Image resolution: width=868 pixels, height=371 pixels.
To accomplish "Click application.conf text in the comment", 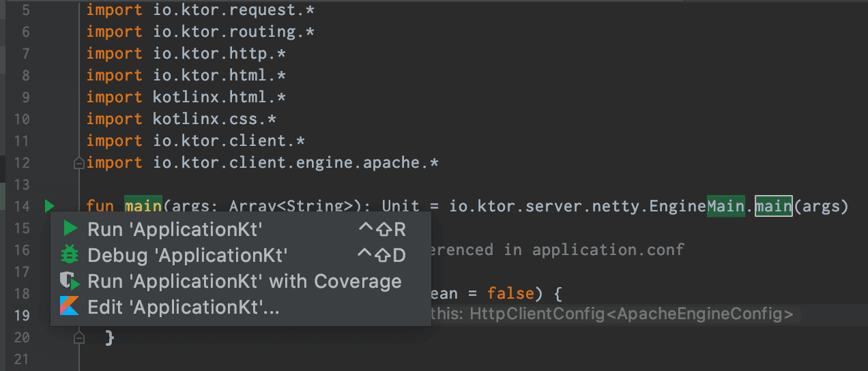I will pos(607,250).
